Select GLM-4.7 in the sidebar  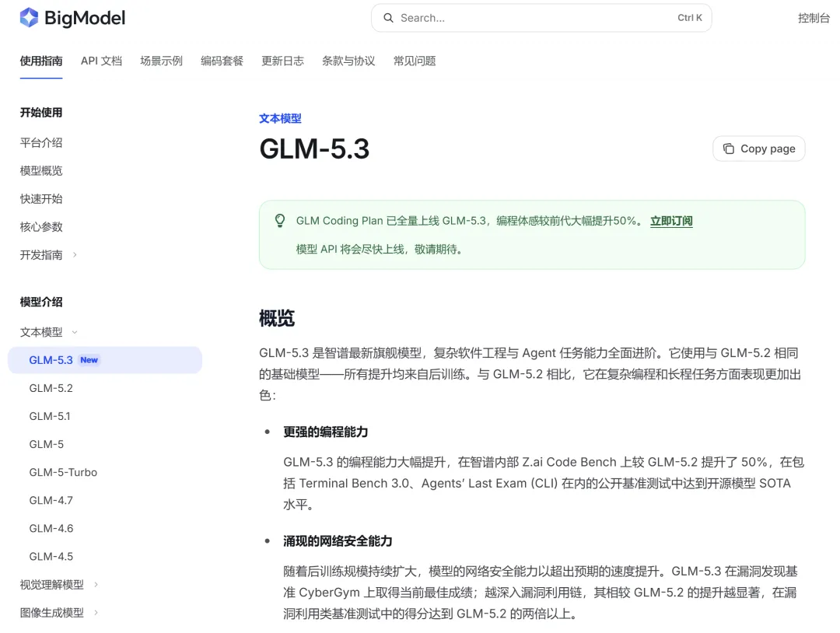click(51, 500)
